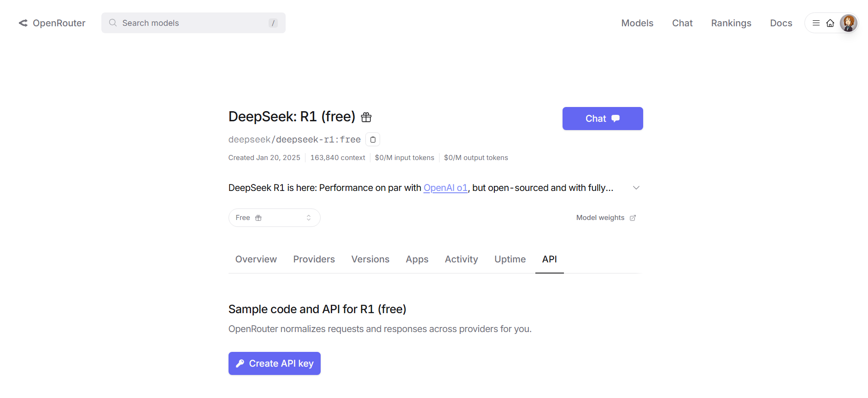The height and width of the screenshot is (398, 868).
Task: Open the Activity tab
Action: [461, 259]
